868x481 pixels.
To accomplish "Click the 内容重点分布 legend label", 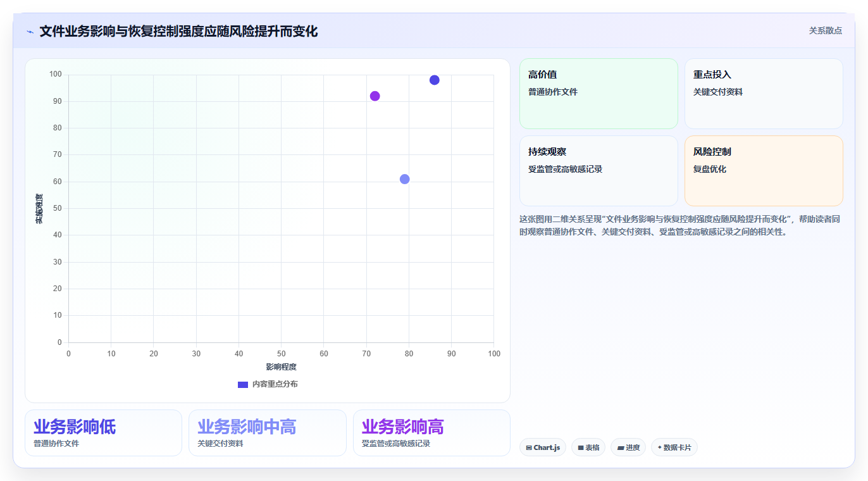I will pos(275,384).
